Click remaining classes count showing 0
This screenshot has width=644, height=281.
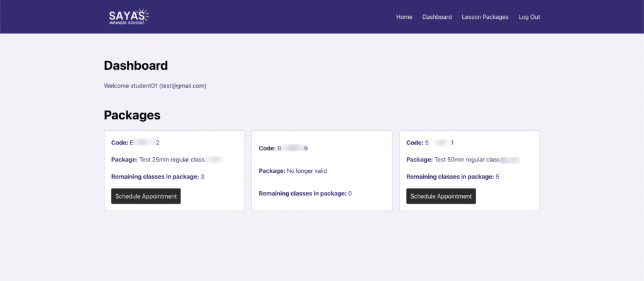[x=350, y=194]
